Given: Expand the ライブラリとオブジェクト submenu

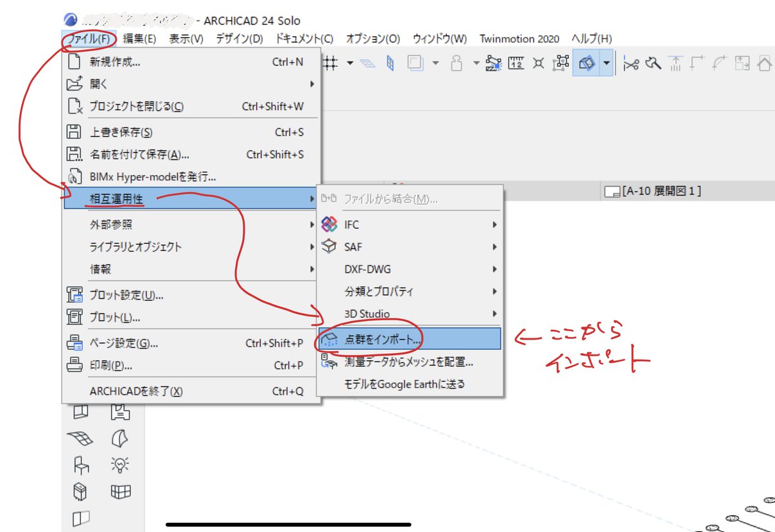Looking at the screenshot, I should tap(191, 247).
